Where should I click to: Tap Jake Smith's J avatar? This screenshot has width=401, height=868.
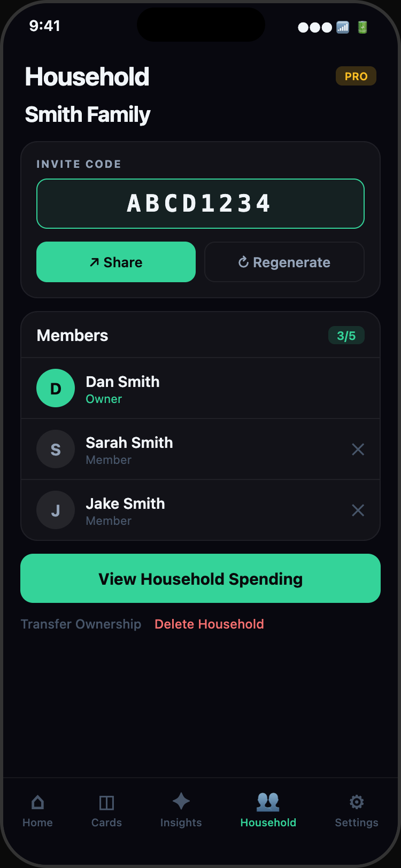click(56, 510)
